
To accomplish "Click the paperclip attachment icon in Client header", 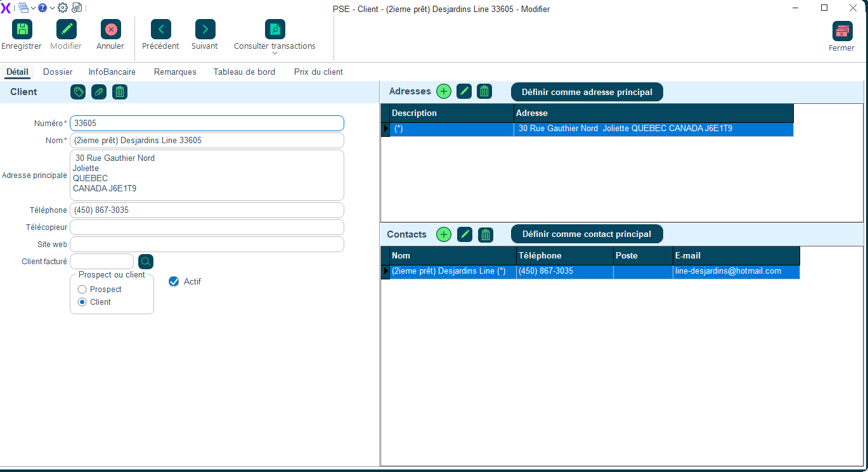I will pyautogui.click(x=98, y=92).
